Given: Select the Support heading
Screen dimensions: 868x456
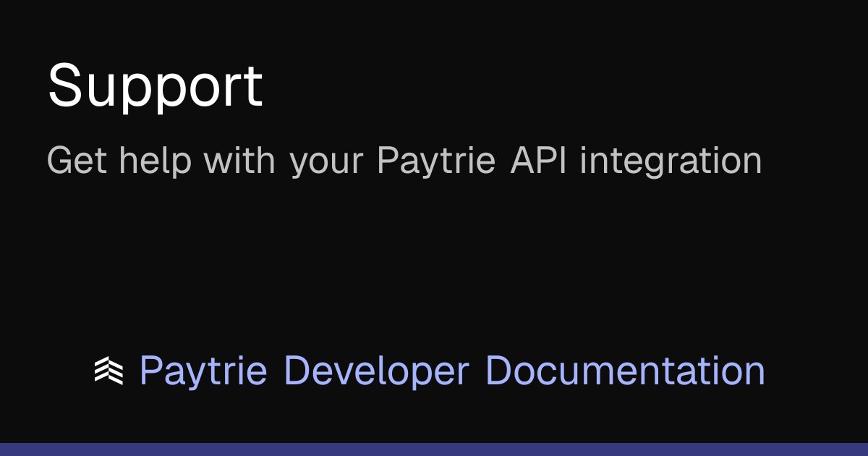Looking at the screenshot, I should coord(155,88).
